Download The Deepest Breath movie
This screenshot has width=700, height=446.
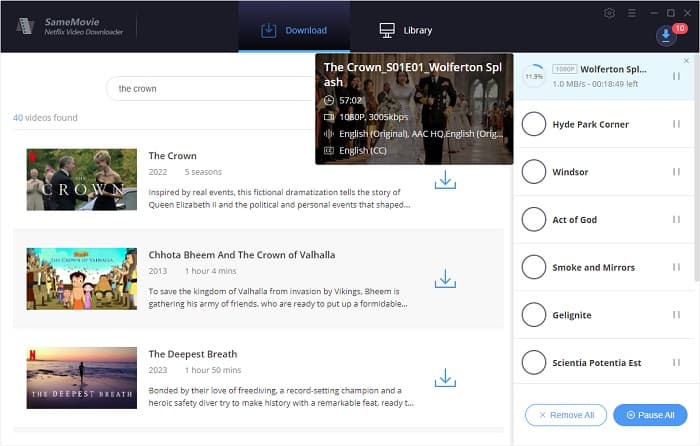[445, 378]
